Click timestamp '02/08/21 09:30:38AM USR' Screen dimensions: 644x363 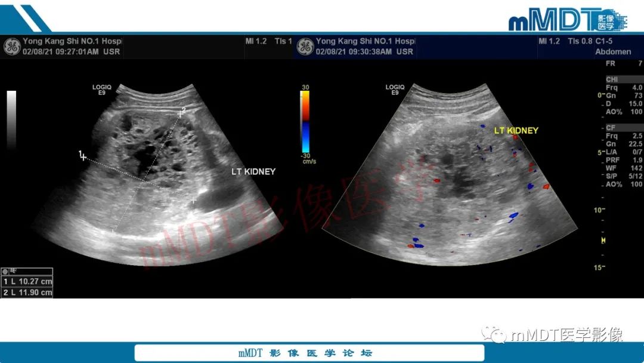coord(364,52)
